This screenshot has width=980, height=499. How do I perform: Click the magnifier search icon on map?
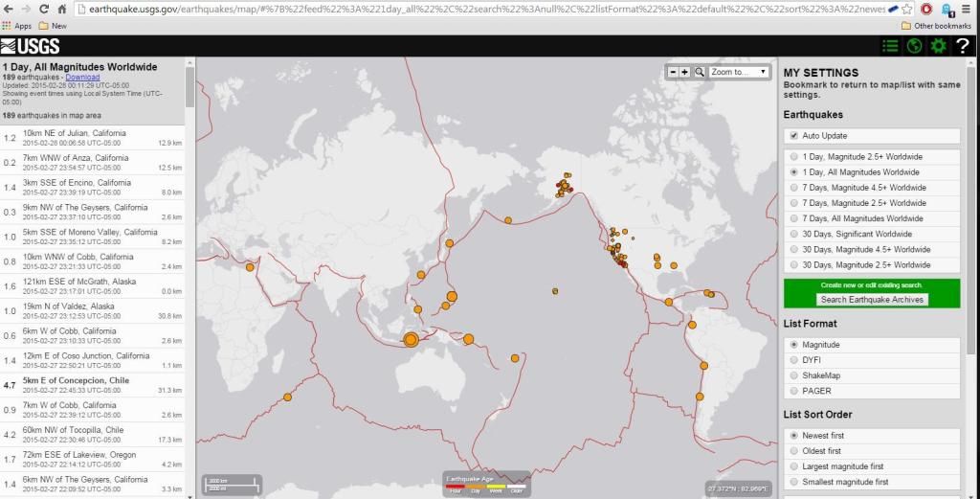[x=700, y=72]
